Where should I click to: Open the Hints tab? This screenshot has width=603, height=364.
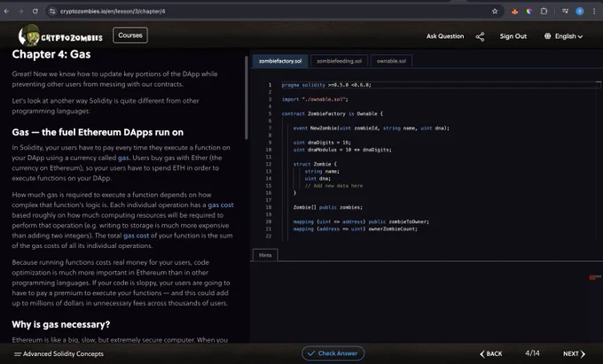click(265, 255)
